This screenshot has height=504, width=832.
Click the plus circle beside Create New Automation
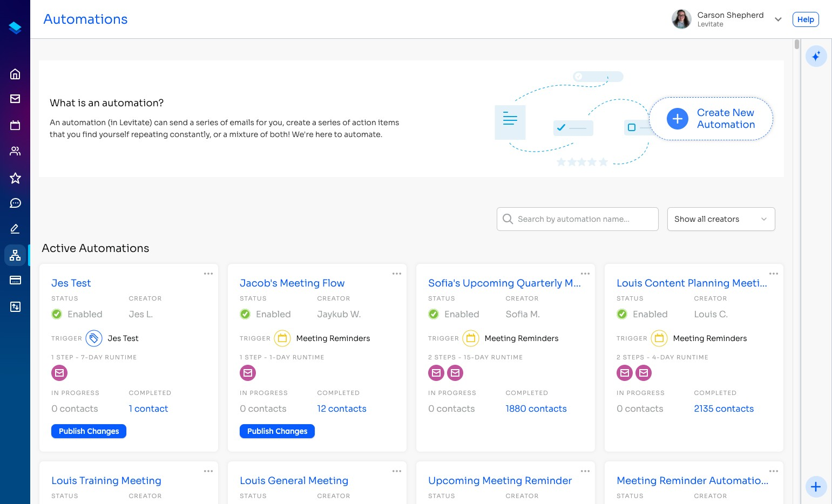[x=678, y=119]
